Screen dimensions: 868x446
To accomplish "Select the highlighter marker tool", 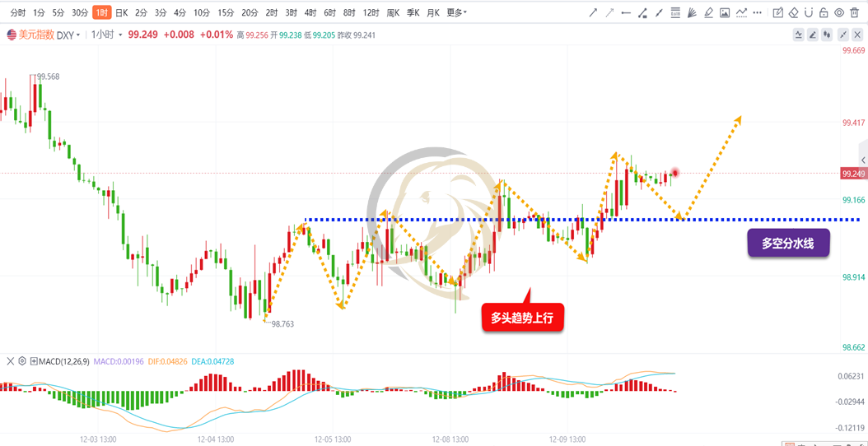I will 708,12.
